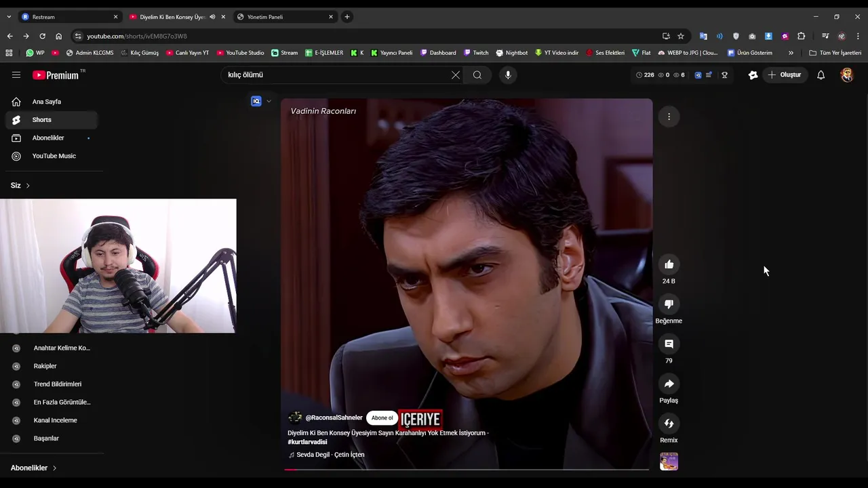Toggle the YouTube sidebar hamburger menu
Screen dimensions: 868x488
click(16, 75)
